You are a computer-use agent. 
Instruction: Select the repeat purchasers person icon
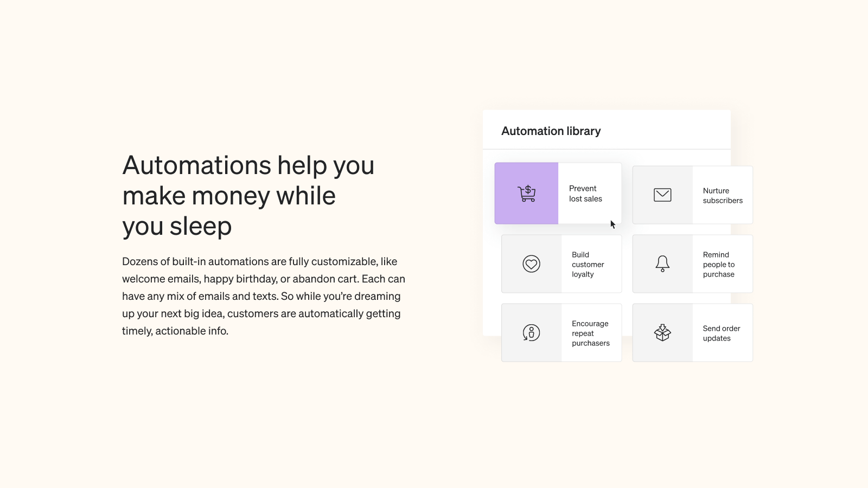coord(531,332)
